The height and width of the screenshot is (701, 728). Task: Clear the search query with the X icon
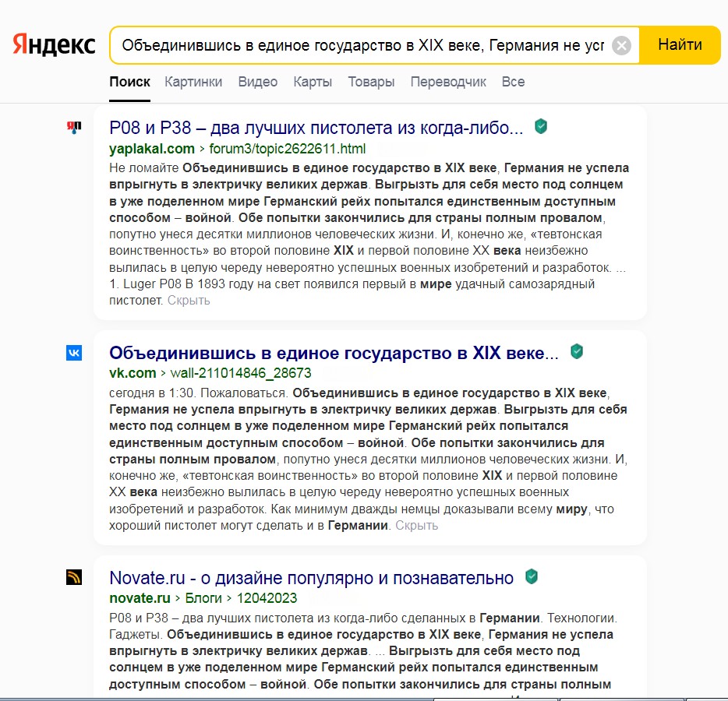click(x=621, y=45)
